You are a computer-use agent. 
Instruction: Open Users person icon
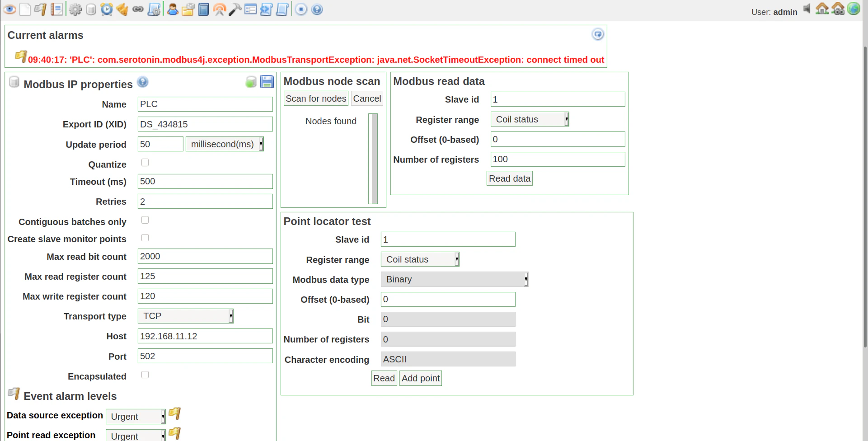(172, 9)
